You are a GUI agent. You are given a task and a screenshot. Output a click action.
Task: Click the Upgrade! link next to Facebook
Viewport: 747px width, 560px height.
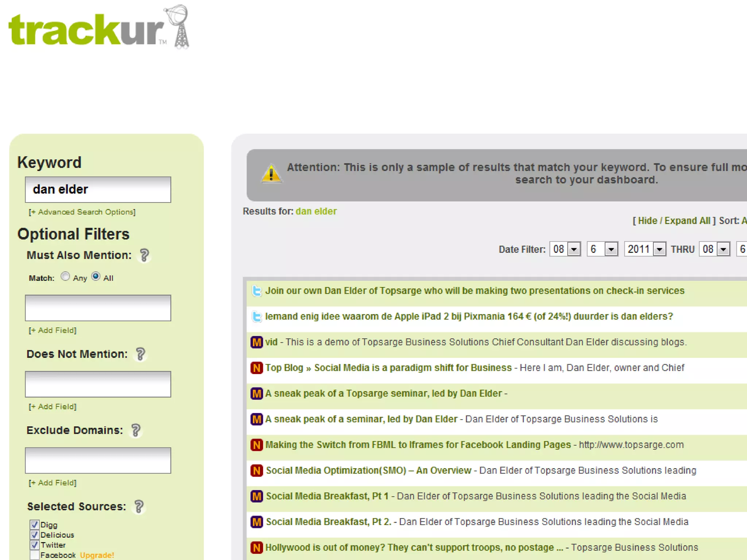tap(97, 555)
